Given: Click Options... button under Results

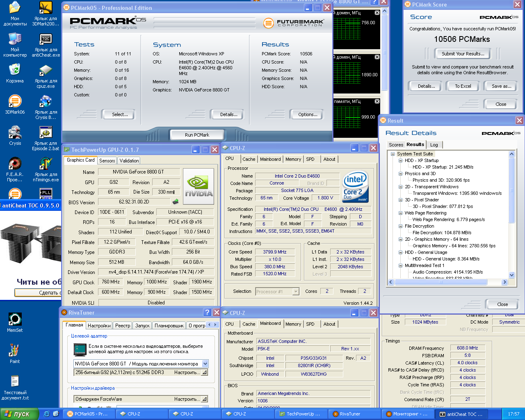Looking at the screenshot, I should 307,114.
